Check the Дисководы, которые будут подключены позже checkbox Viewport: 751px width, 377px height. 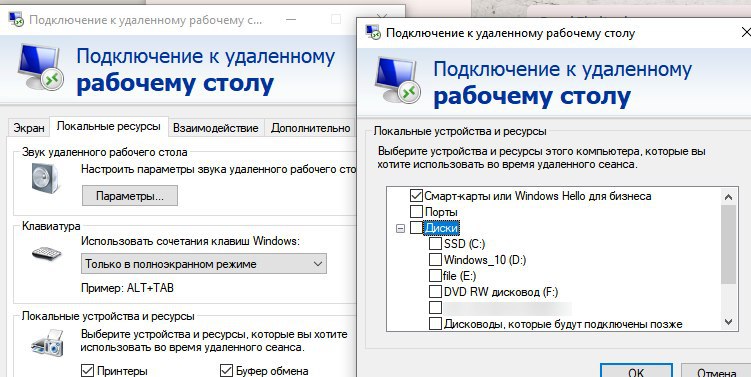[x=435, y=323]
